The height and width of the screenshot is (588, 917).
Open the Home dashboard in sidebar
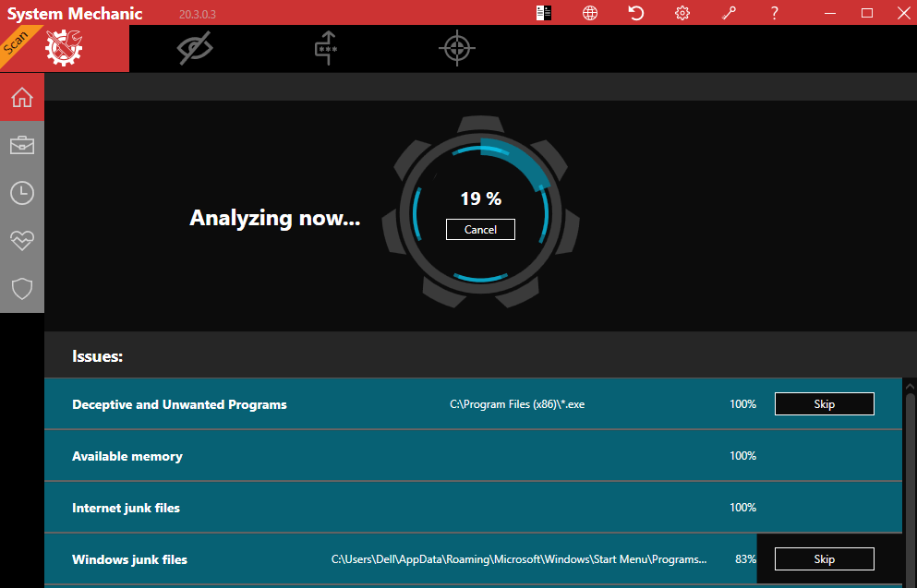coord(22,97)
